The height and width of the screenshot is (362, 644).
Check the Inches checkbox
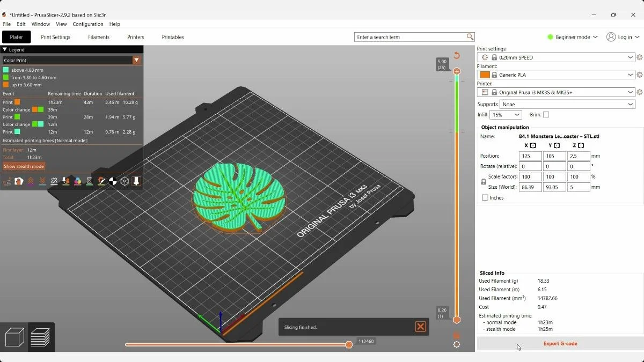pyautogui.click(x=485, y=198)
